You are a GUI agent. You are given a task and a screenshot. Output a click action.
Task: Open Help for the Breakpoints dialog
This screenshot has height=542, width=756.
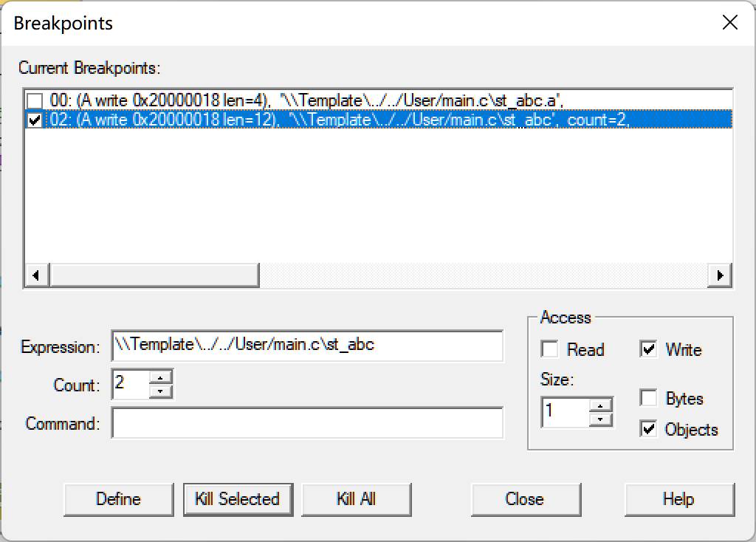coord(679,499)
